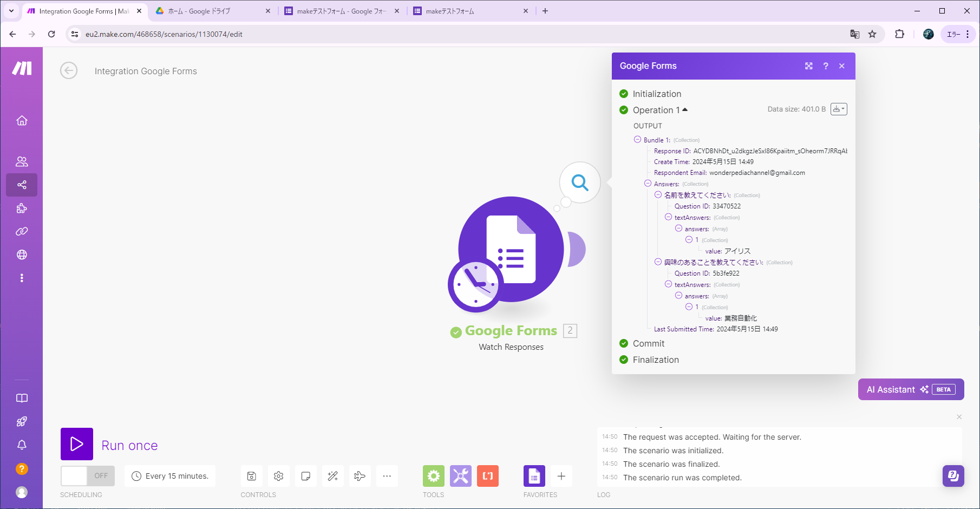980x509 pixels.
Task: Open What's new rocket icon
Action: coord(22,421)
